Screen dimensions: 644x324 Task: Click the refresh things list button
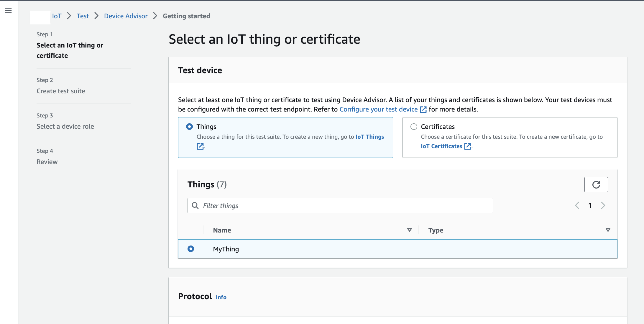pyautogui.click(x=596, y=185)
